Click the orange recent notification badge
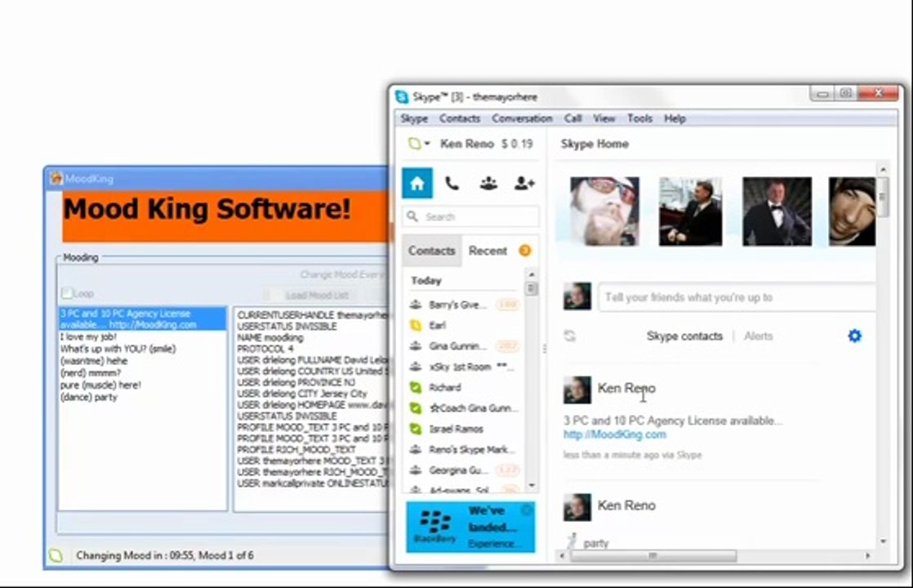The image size is (913, 588). (x=524, y=251)
